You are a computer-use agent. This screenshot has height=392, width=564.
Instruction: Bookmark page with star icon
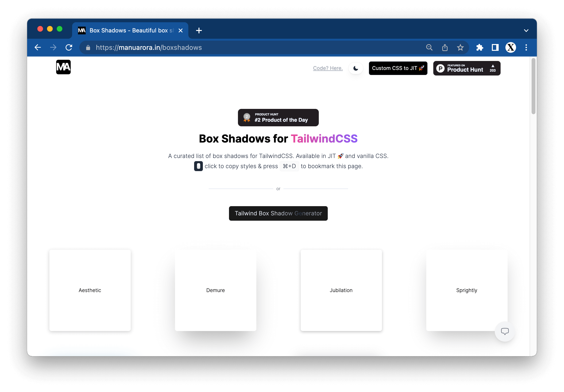[x=460, y=47]
